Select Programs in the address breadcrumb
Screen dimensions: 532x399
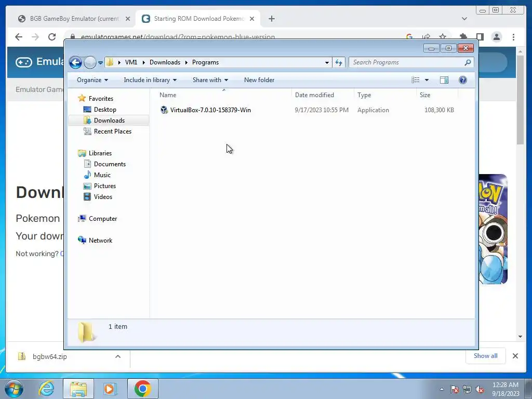(205, 62)
